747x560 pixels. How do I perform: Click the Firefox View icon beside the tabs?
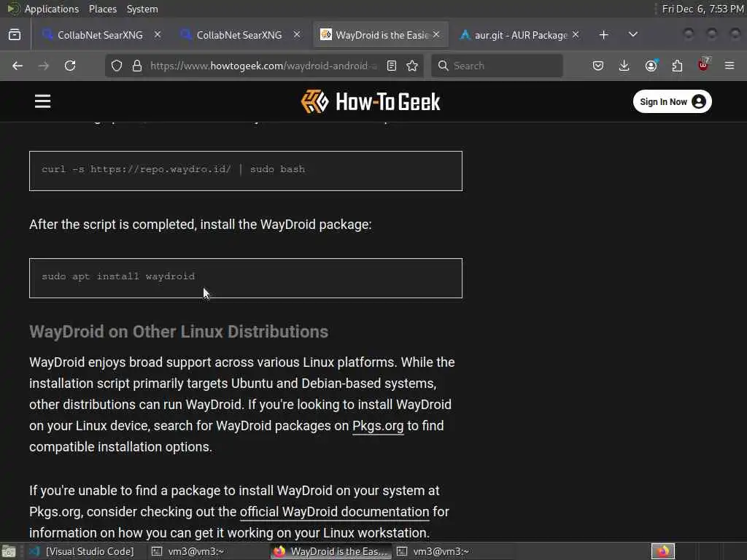(15, 35)
